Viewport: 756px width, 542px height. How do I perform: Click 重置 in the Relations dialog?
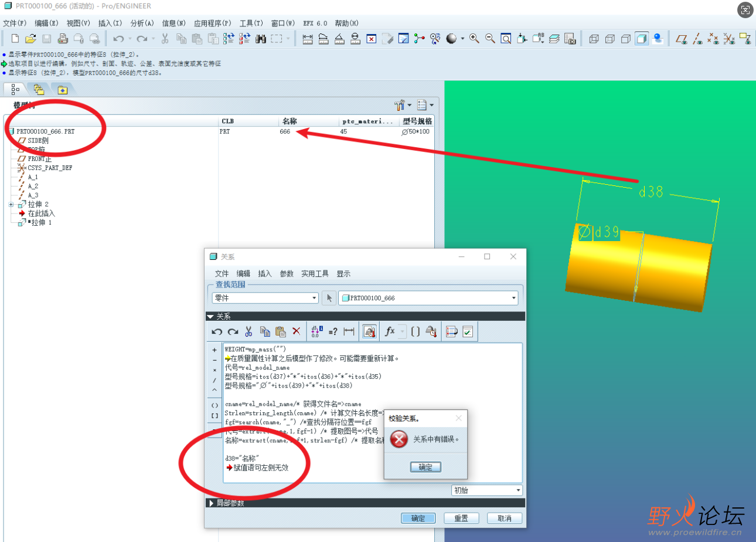[462, 519]
